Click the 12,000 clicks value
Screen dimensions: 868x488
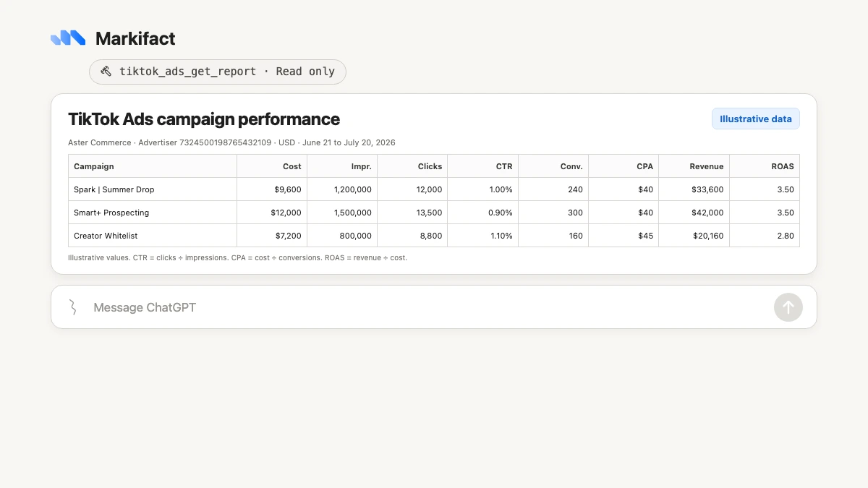[x=429, y=189]
